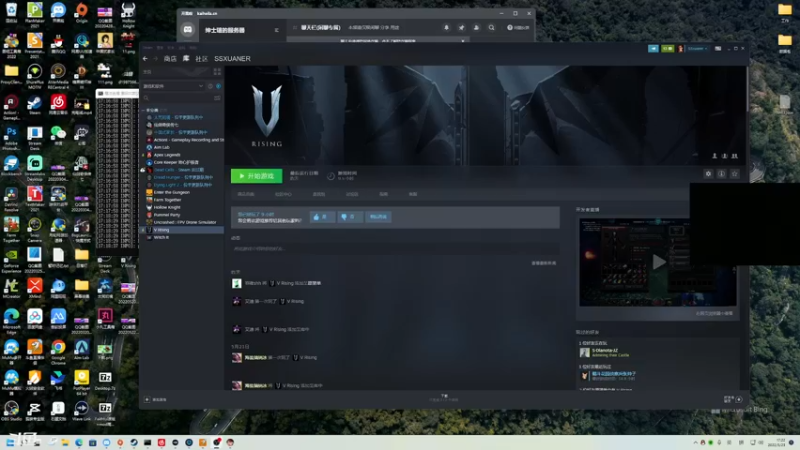Click the thumbs-down not recommend button
The width and height of the screenshot is (800, 450).
349,217
